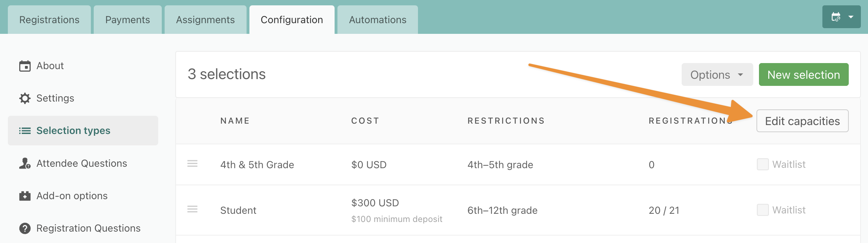The image size is (868, 243).
Task: Click the About calendar icon
Action: [25, 66]
